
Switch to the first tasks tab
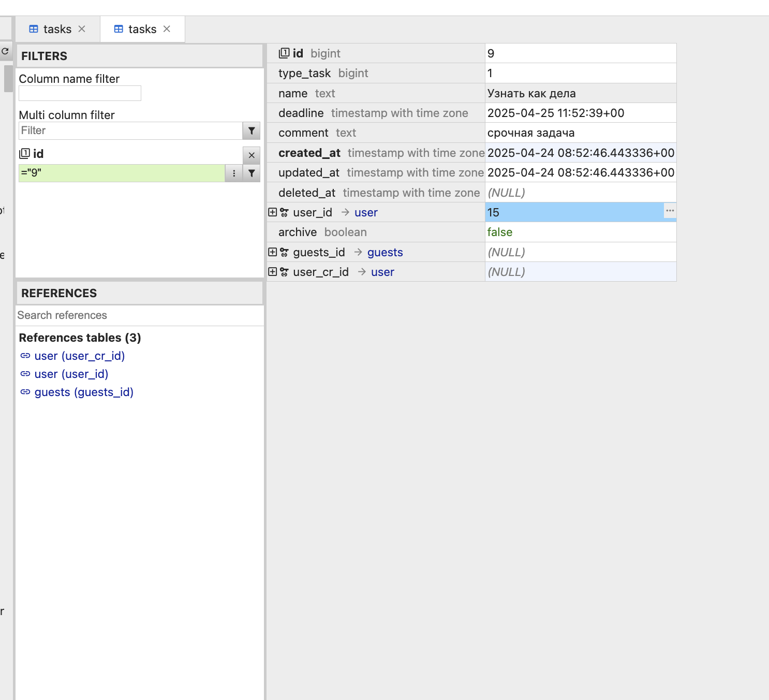point(57,29)
